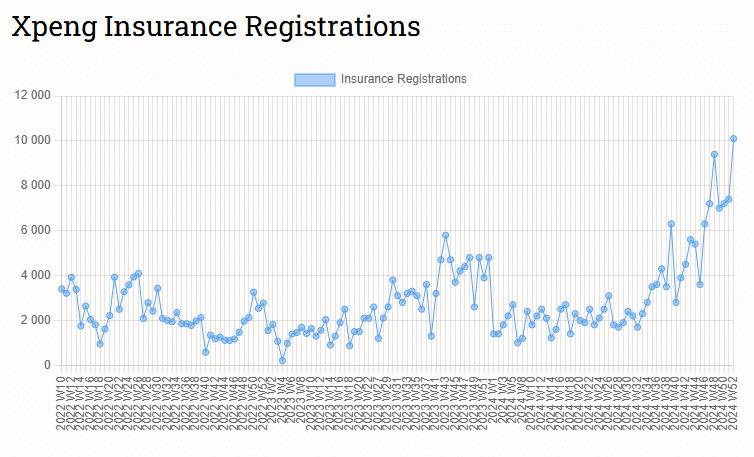Viewport: 754px width, 457px height.
Task: Click the 10 000 y-axis label
Action: click(32, 140)
